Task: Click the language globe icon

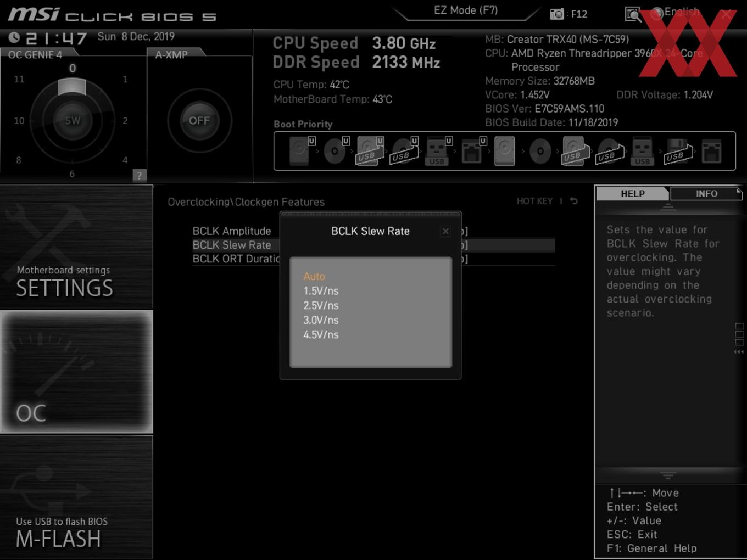Action: 657,14
